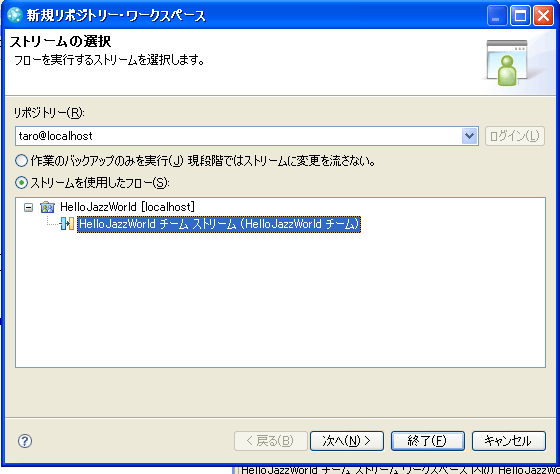This screenshot has height=474, width=560.
Task: Finish wizard with 終了(F) button
Action: (x=428, y=441)
